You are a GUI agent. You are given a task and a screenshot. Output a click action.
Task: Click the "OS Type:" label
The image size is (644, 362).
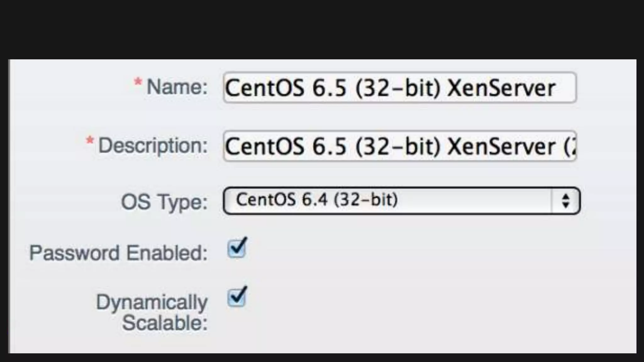point(164,202)
